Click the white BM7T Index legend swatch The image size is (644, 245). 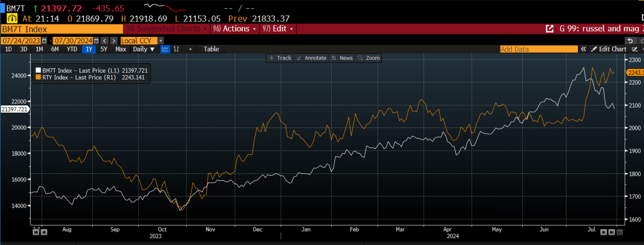38,70
